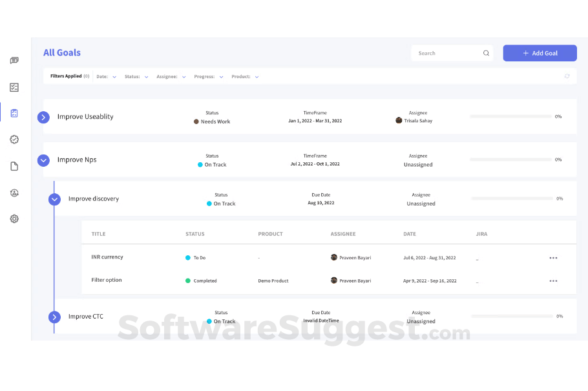The height and width of the screenshot is (391, 588).
Task: Select the checklist icon in left sidebar
Action: [14, 87]
